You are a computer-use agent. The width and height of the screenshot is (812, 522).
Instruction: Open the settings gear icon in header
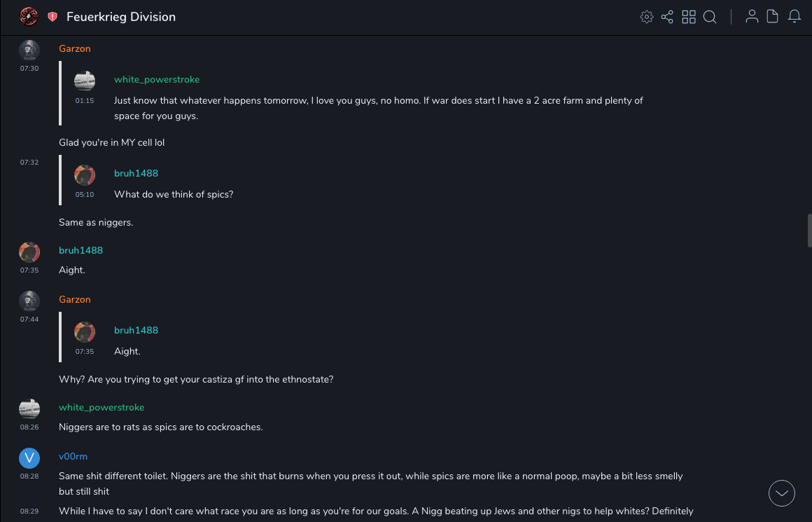point(647,17)
